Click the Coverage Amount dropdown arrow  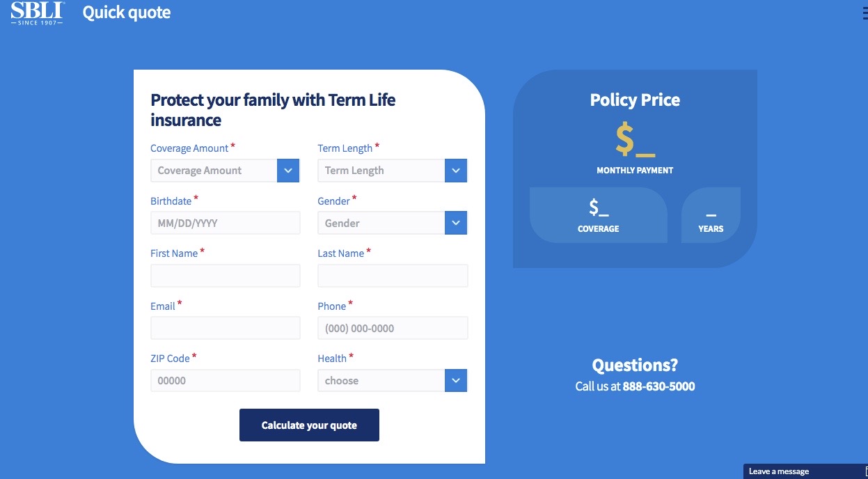pos(288,171)
